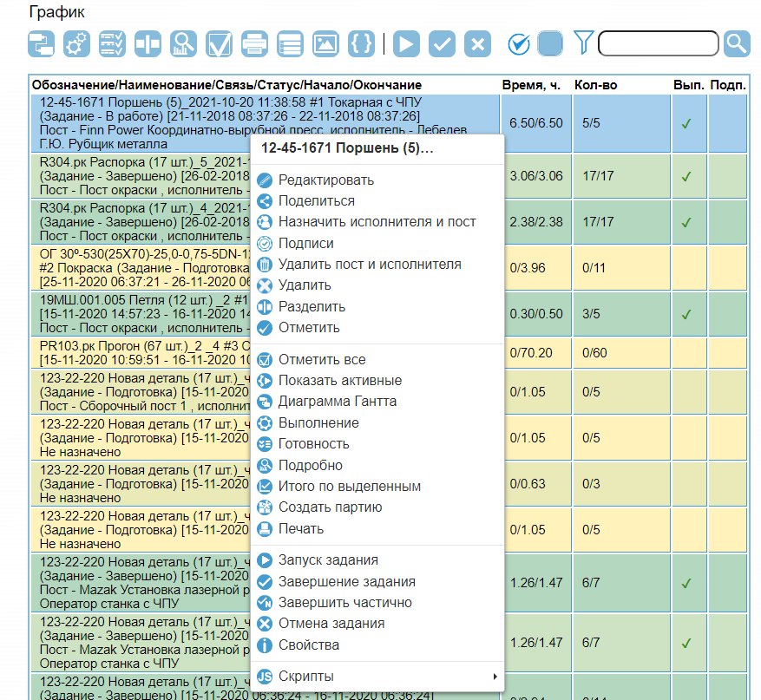Click the split columns toolbar icon

pos(148,43)
